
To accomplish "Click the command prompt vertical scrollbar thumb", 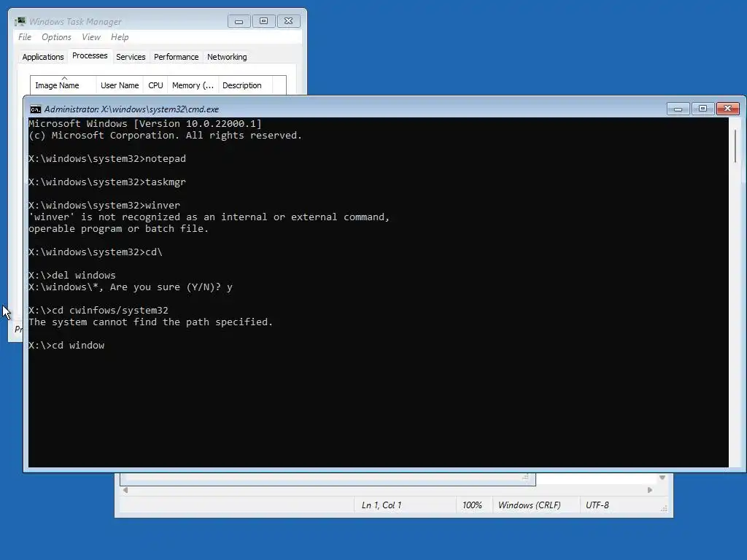I will pos(735,145).
